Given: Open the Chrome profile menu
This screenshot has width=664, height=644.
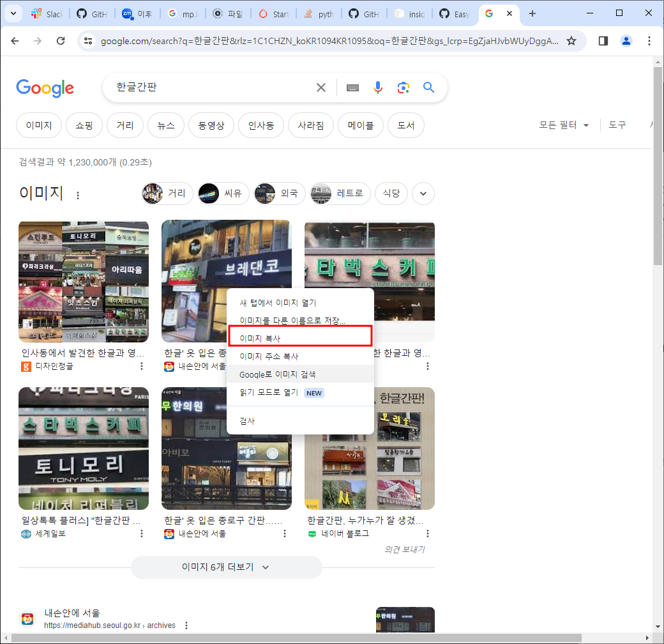Looking at the screenshot, I should pos(626,41).
